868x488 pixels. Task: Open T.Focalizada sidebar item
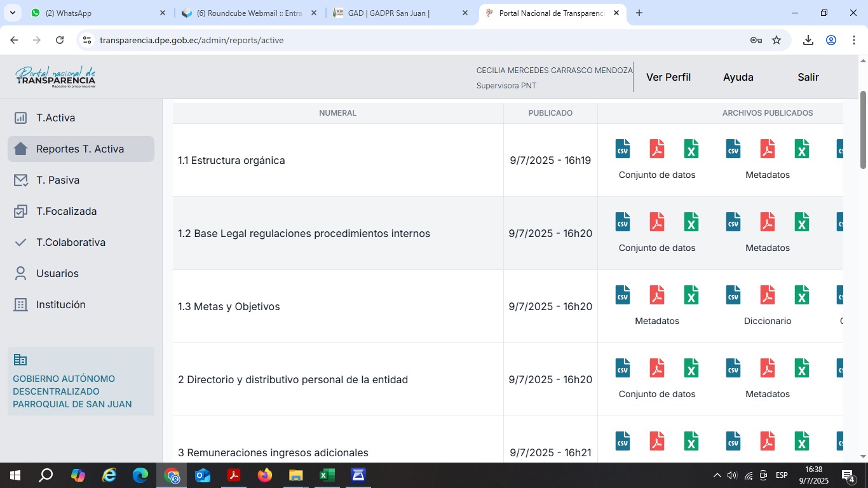(x=66, y=211)
